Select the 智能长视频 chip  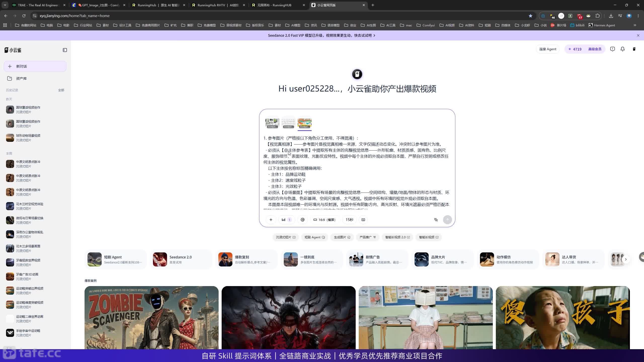pyautogui.click(x=429, y=237)
